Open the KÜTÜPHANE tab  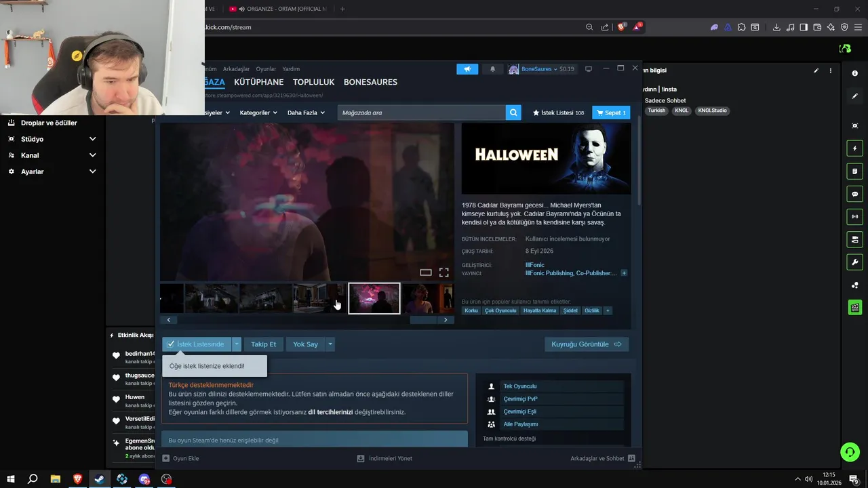(258, 82)
